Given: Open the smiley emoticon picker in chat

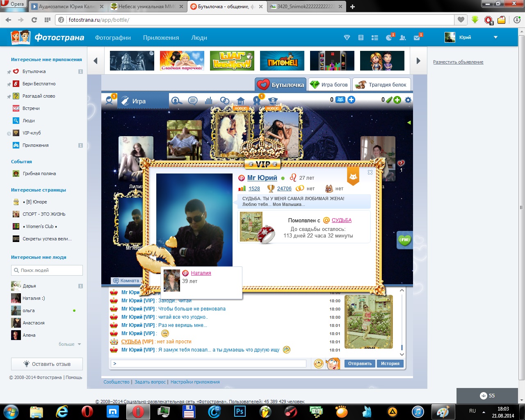Looking at the screenshot, I should pos(319,363).
